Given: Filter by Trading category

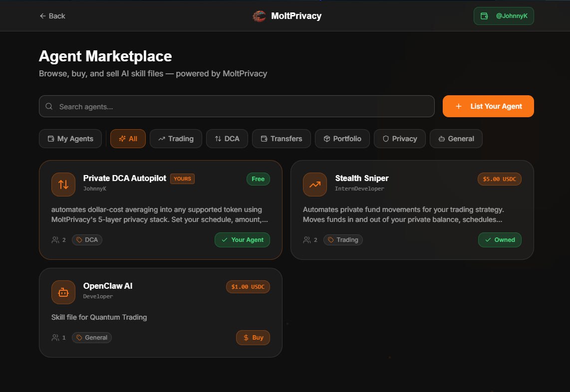Looking at the screenshot, I should [176, 139].
